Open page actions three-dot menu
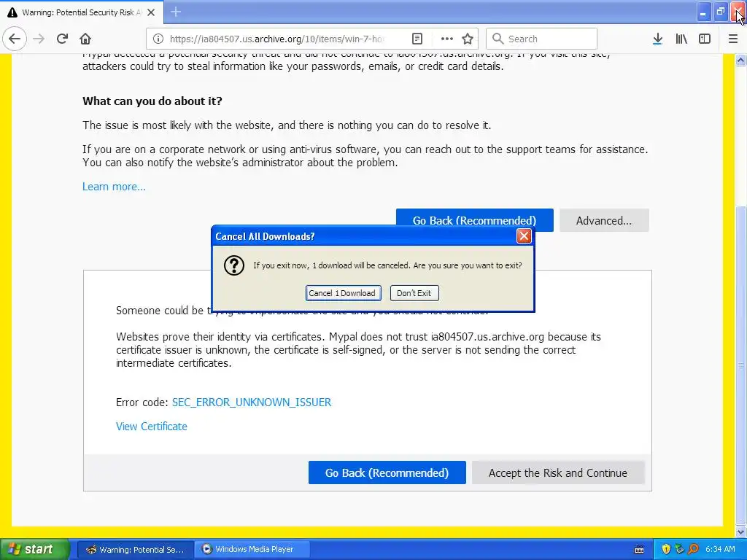Image resolution: width=747 pixels, height=560 pixels. pos(447,39)
